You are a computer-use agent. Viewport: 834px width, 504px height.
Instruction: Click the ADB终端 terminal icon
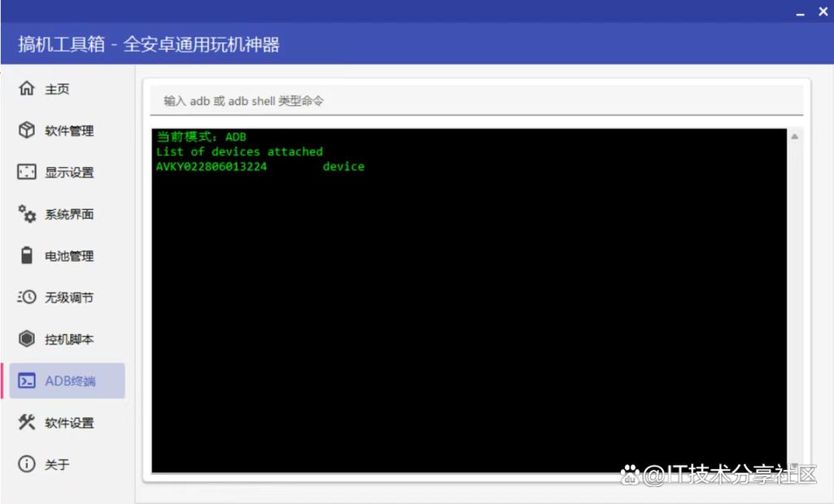(x=27, y=380)
